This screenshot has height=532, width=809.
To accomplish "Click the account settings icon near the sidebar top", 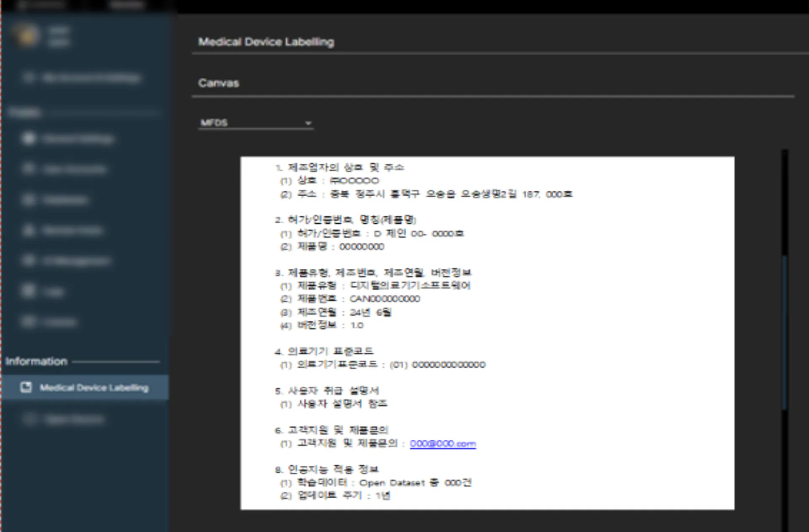I will click(29, 78).
